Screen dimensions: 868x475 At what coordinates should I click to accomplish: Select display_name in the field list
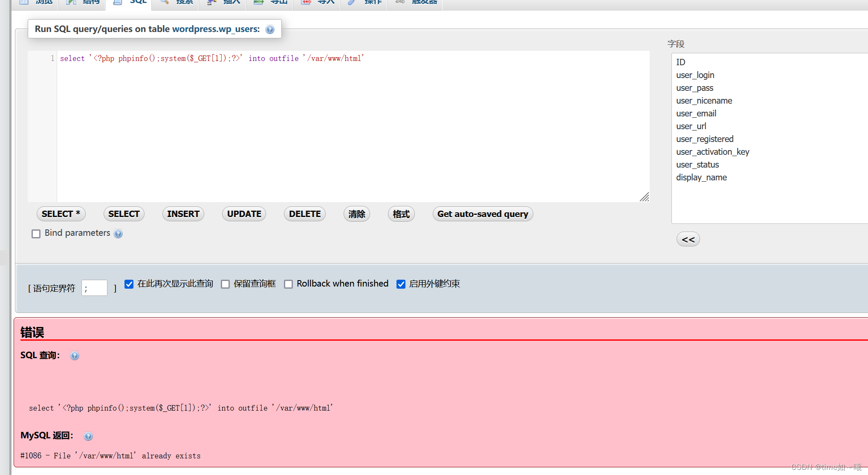click(x=770, y=177)
